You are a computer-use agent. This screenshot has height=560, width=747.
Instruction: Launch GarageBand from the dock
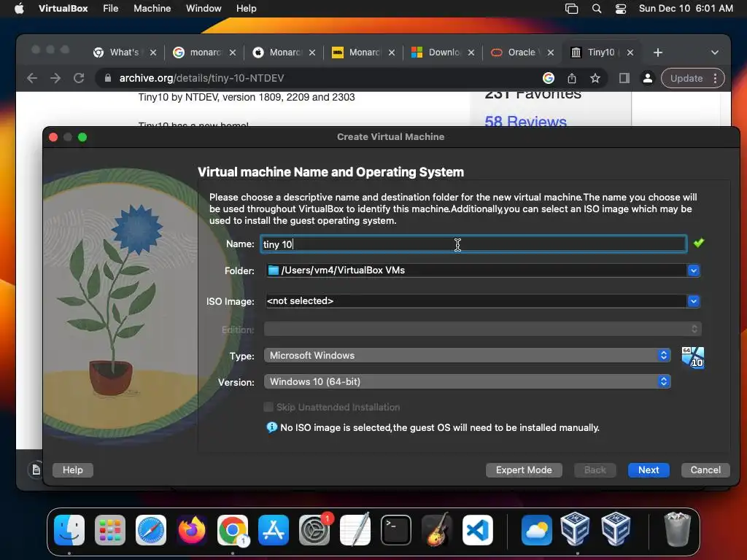[437, 530]
